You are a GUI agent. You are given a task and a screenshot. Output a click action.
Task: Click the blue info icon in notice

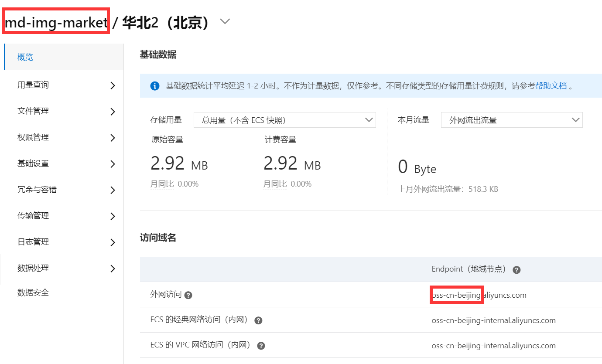154,86
